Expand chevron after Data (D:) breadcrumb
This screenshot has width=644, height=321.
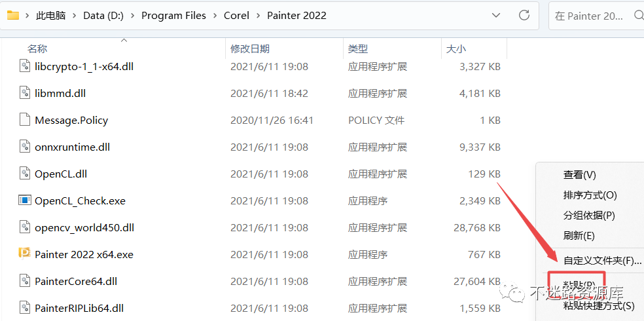(133, 16)
